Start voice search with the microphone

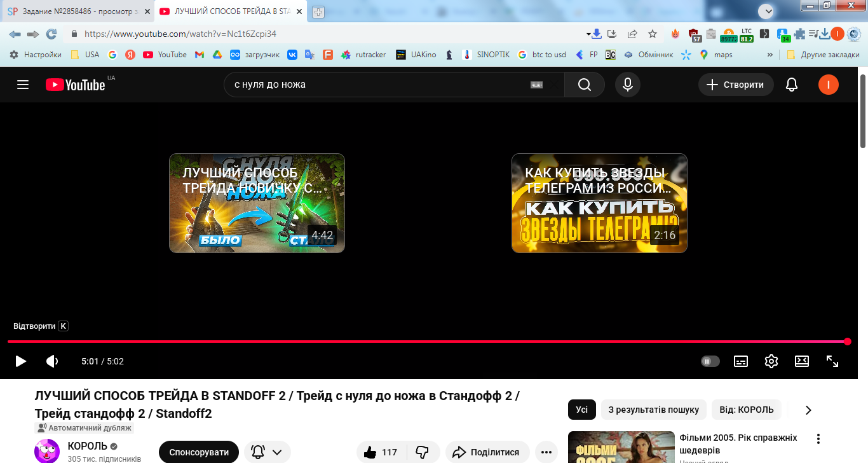click(x=628, y=85)
